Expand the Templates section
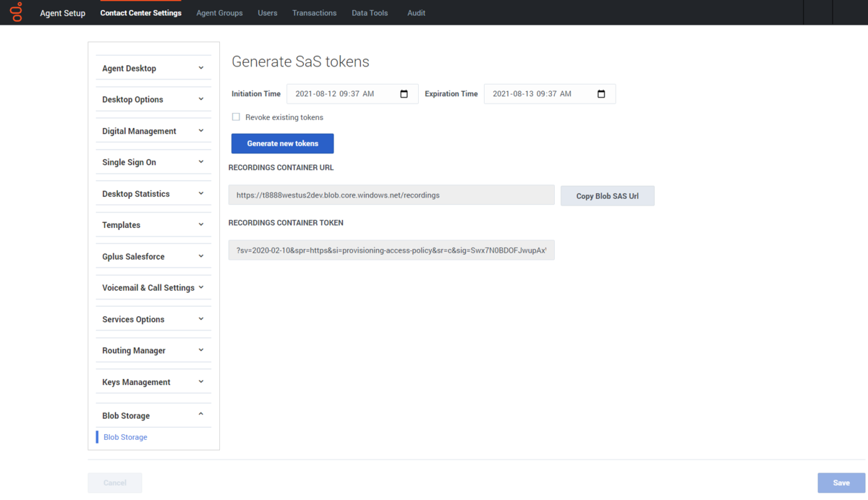Image resolution: width=868 pixels, height=500 pixels. point(153,225)
